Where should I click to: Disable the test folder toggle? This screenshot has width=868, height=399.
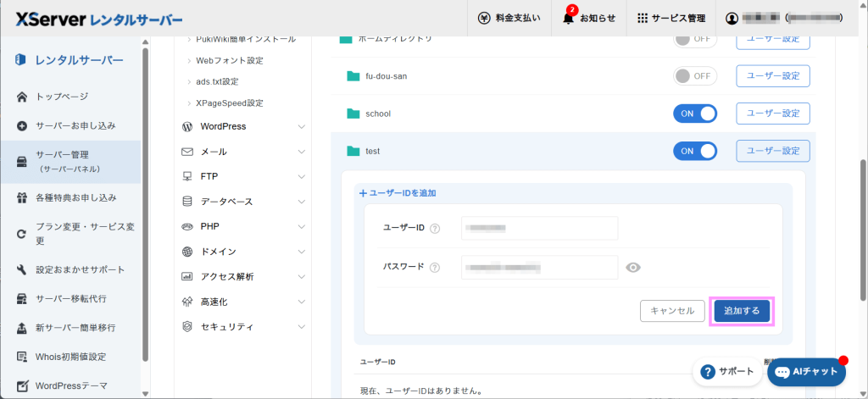coord(695,151)
